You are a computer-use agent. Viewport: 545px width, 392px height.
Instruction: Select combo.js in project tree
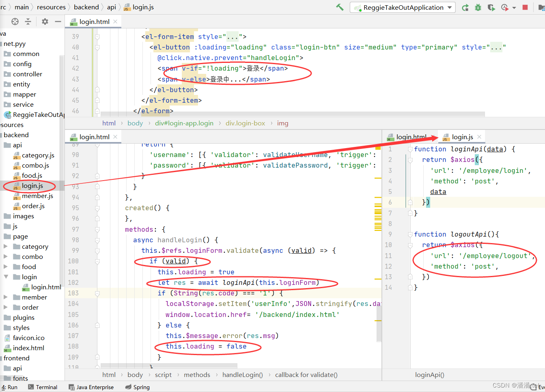31,166
